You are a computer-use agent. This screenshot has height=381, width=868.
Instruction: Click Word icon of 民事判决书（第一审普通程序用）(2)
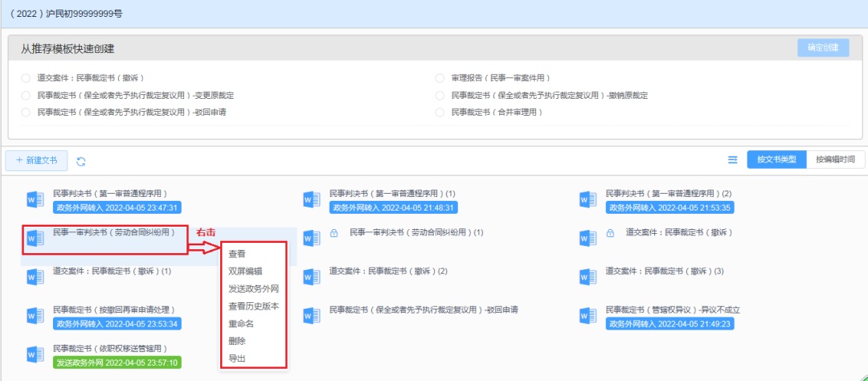pyautogui.click(x=588, y=200)
